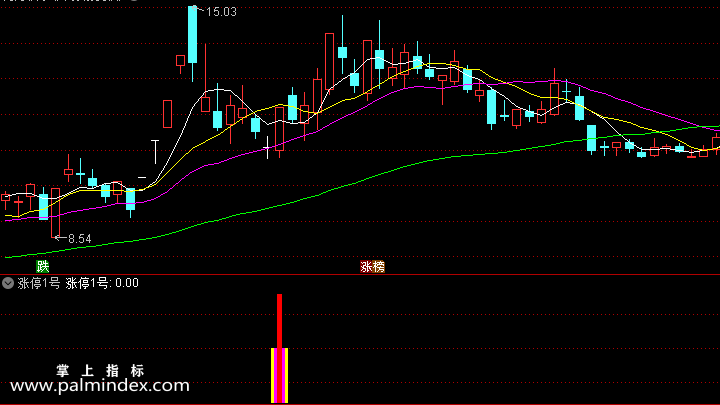The width and height of the screenshot is (720, 405).
Task: Click the yellow-magenta signal column base
Action: 280,375
